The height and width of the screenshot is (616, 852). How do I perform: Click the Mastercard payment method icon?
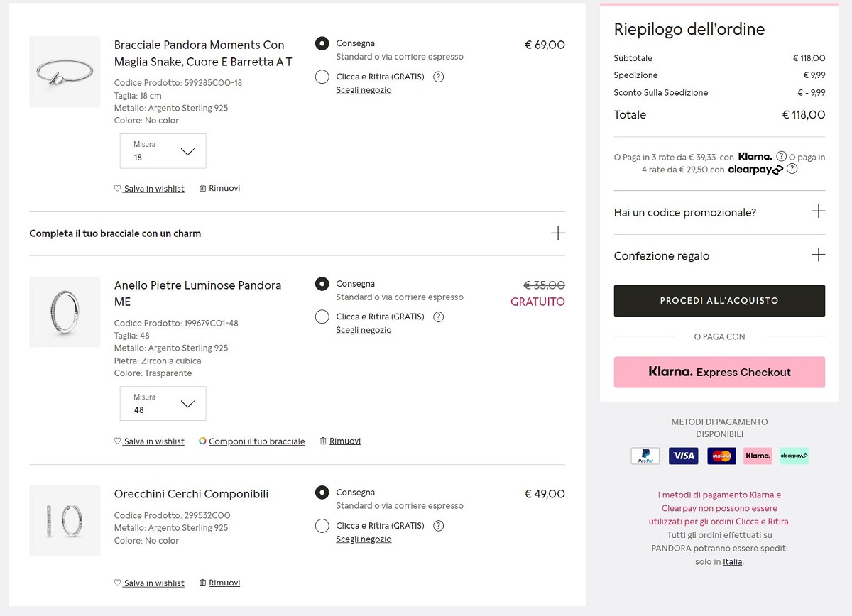click(x=721, y=456)
